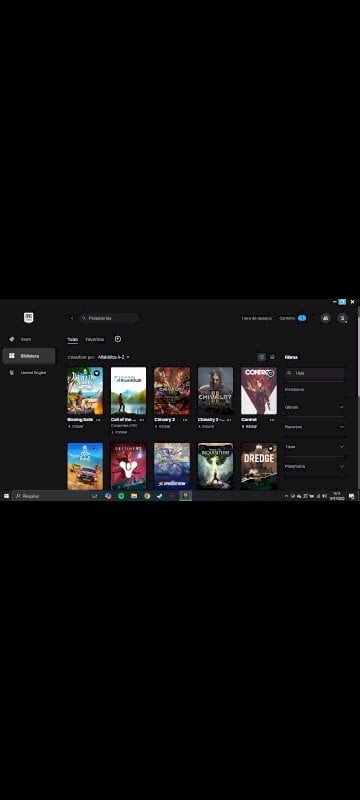Install the second Chivalry 2 entry
Viewport: 360px width, 800px height.
click(x=207, y=426)
